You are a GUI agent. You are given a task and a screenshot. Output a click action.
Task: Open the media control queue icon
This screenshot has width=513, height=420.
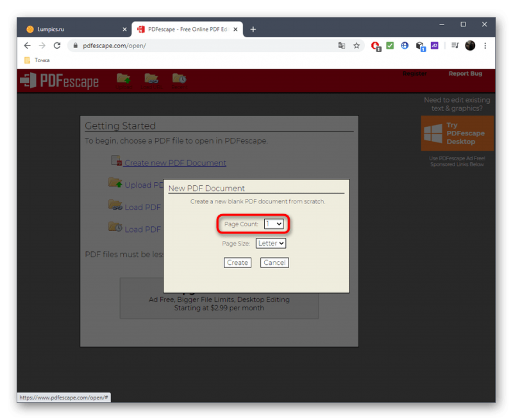[x=455, y=46]
